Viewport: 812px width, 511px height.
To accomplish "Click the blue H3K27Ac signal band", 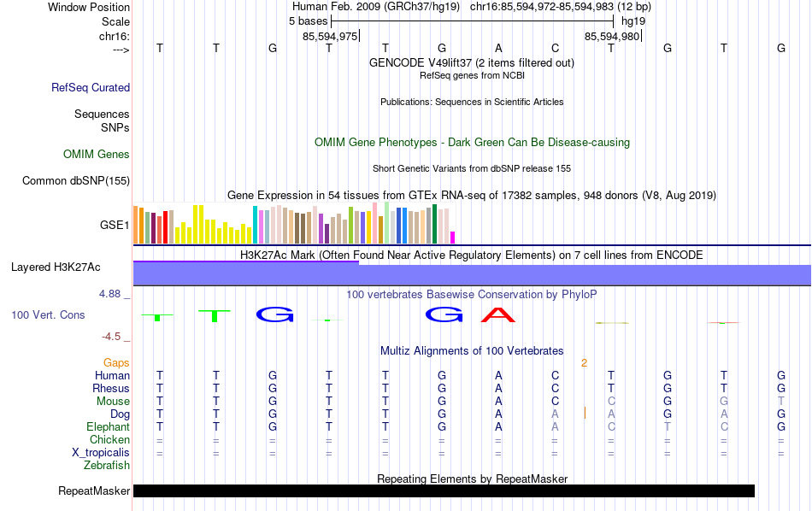I will tap(472, 273).
